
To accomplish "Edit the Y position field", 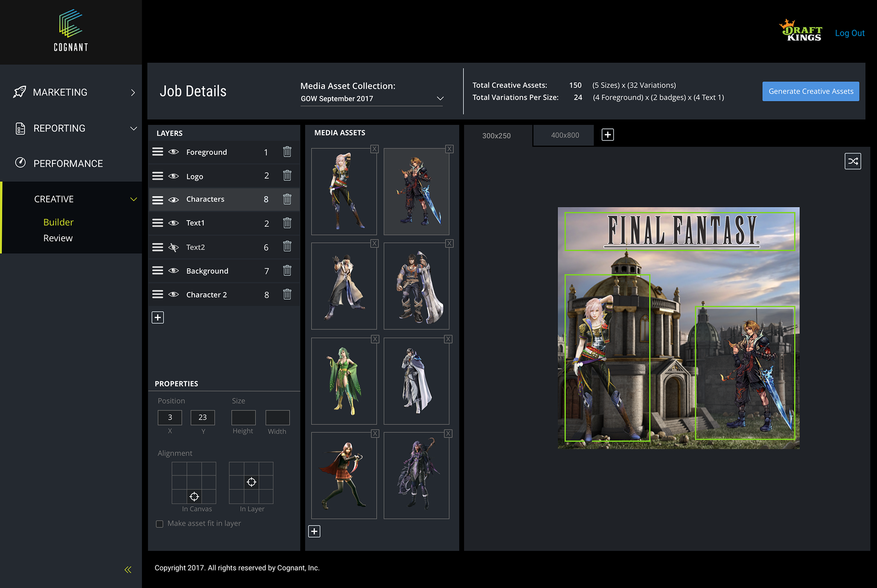I will (x=202, y=417).
